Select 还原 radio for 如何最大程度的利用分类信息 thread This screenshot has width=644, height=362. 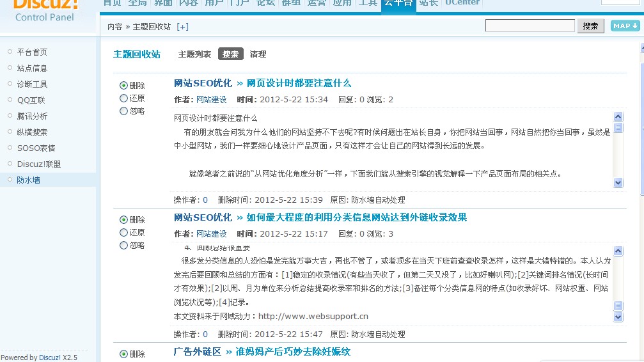coord(123,233)
